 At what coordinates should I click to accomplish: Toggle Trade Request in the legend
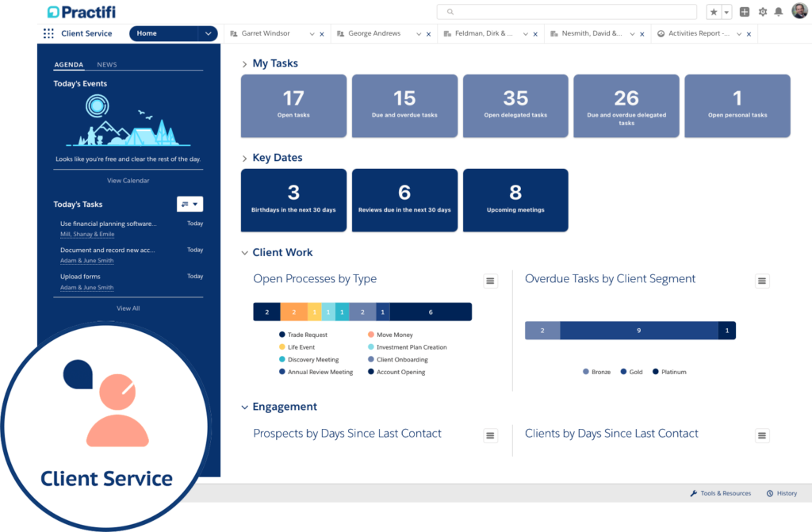(x=309, y=334)
